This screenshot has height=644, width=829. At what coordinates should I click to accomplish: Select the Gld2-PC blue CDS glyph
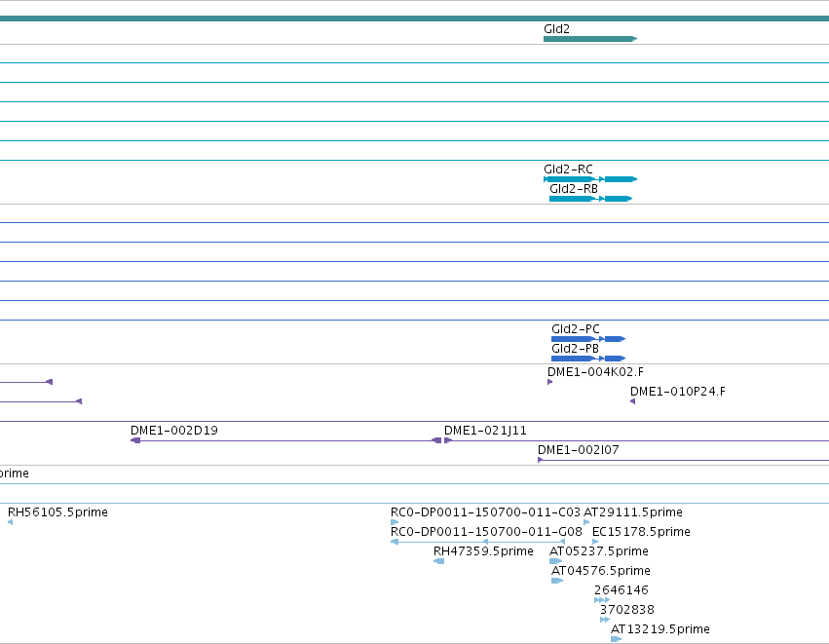tap(588, 339)
